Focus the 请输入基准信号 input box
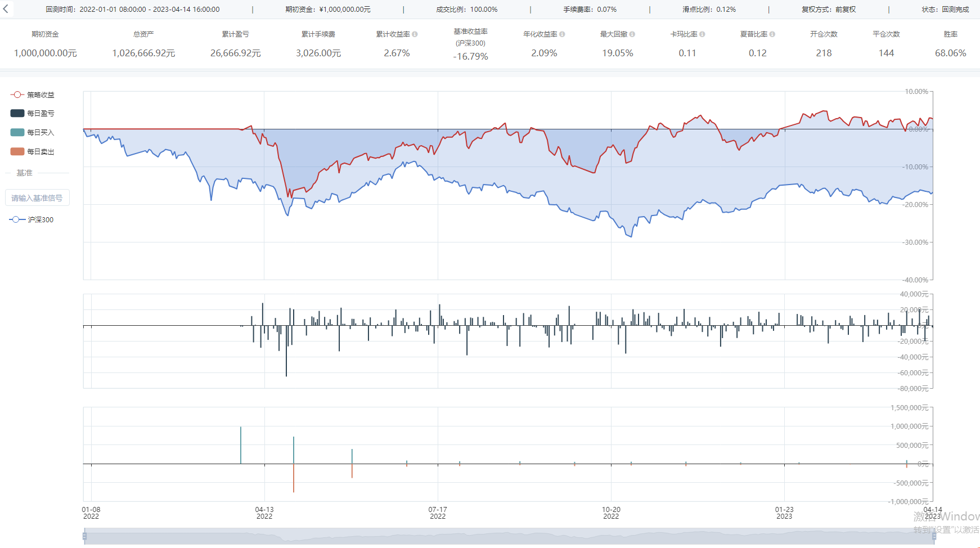Image resolution: width=980 pixels, height=548 pixels. coord(37,198)
